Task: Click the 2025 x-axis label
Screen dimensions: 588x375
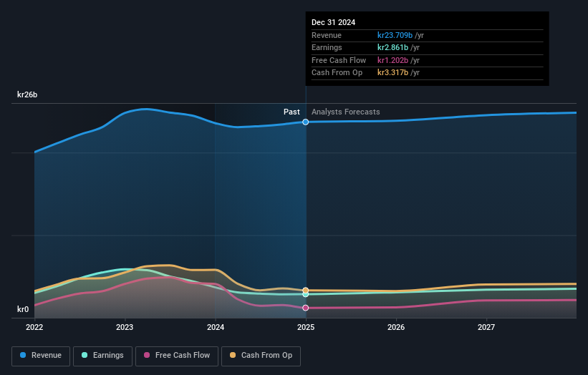Action: point(306,327)
